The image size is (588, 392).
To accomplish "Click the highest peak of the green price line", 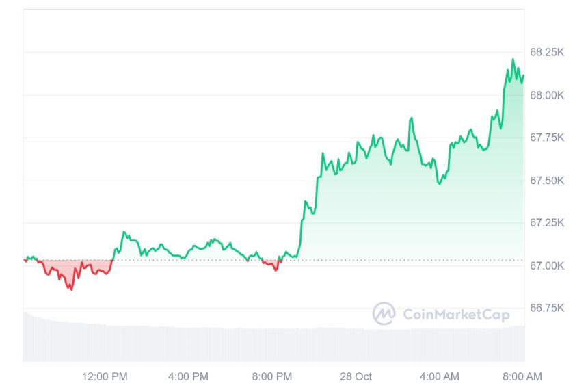I will coord(513,60).
